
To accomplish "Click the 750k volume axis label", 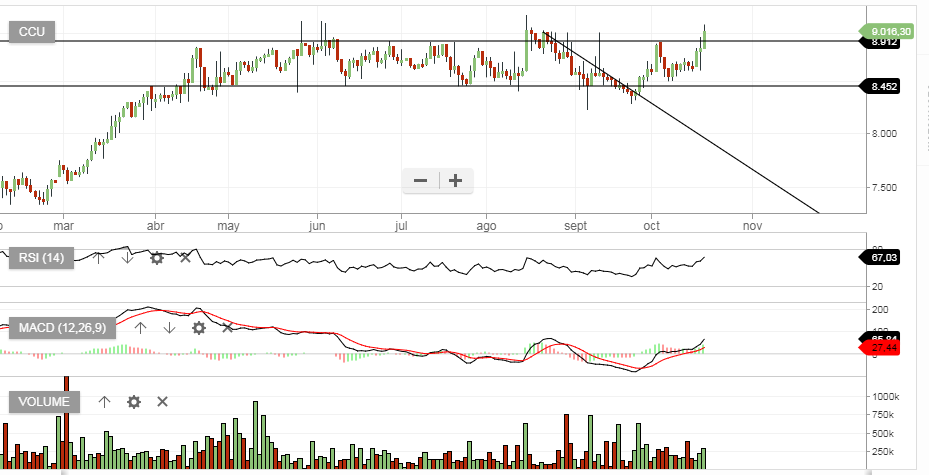I will (x=883, y=415).
